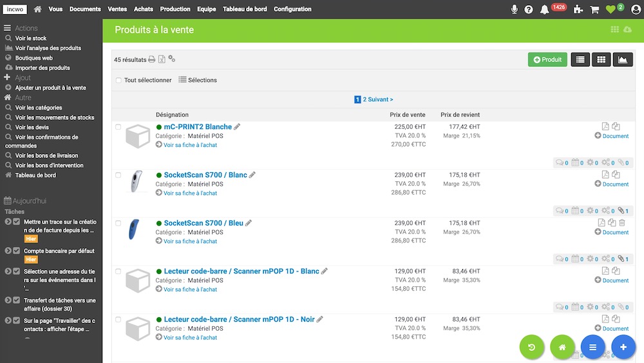Open the Production menu
644x363 pixels.
[x=175, y=9]
